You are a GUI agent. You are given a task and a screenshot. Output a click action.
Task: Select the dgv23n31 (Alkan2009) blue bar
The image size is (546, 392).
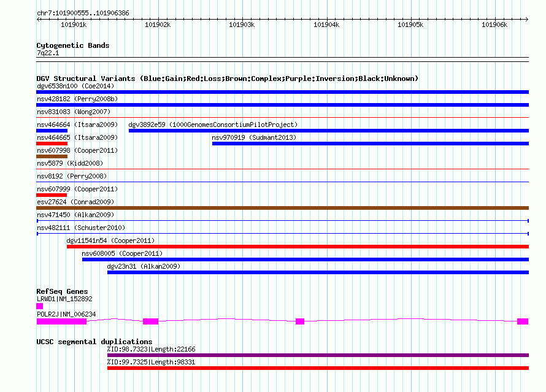(318, 272)
